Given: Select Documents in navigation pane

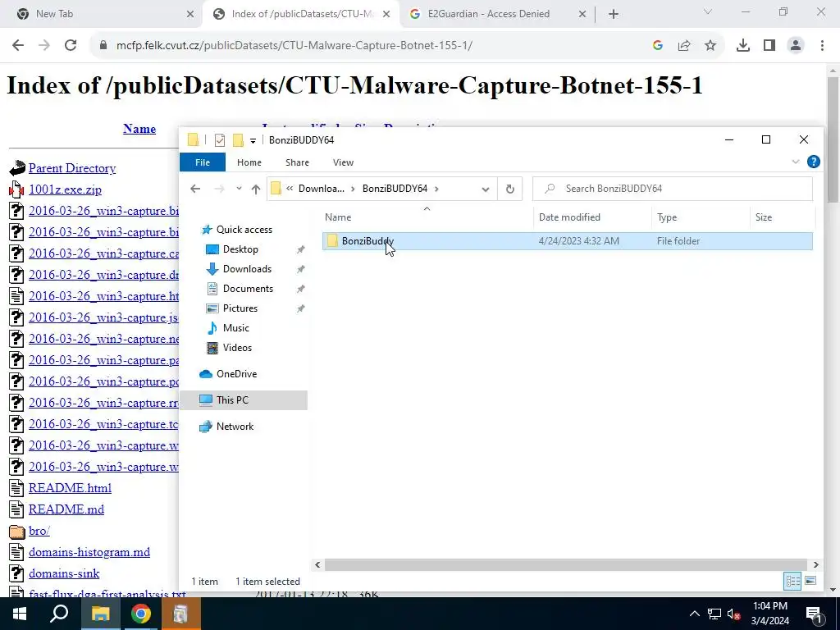Looking at the screenshot, I should pyautogui.click(x=248, y=289).
